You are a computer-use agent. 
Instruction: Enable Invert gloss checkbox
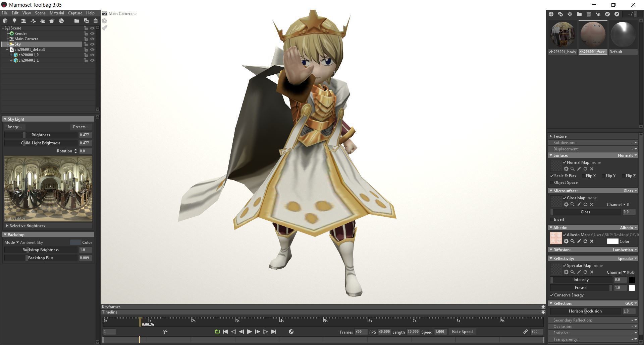(x=552, y=219)
